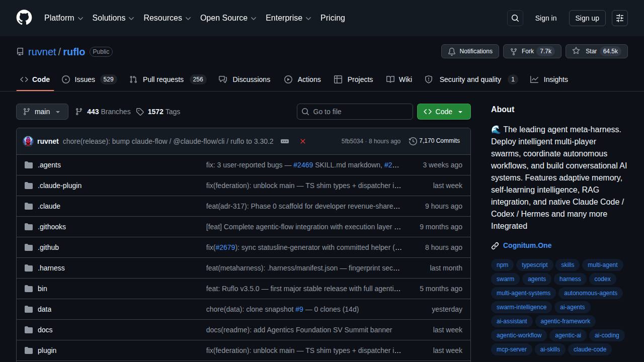Open the Pricing page link
This screenshot has width=644, height=362.
[x=333, y=18]
